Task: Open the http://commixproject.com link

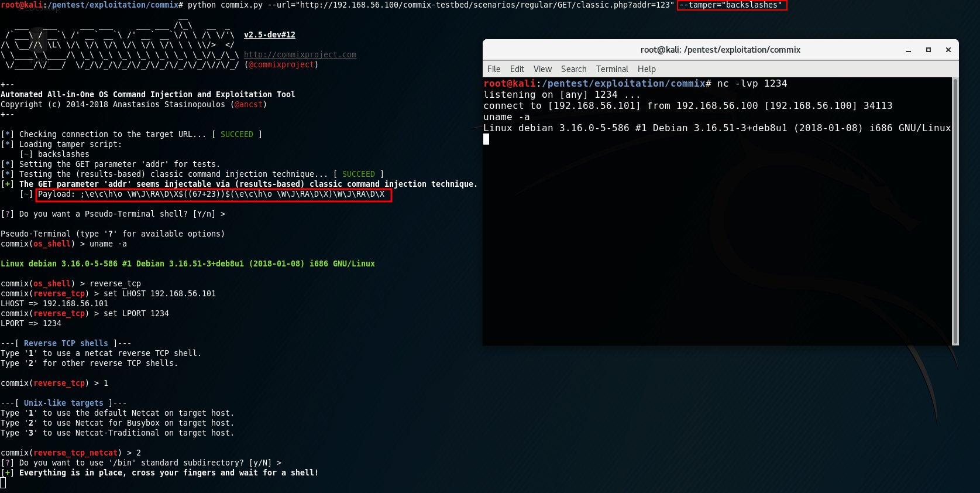Action: click(300, 54)
